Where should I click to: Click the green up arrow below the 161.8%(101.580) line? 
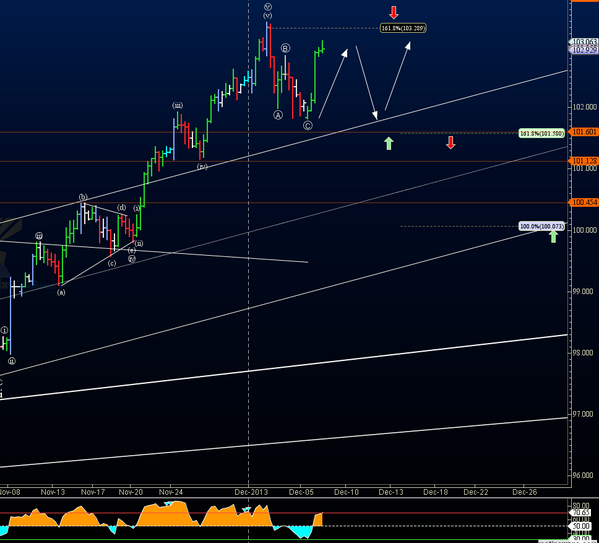(389, 143)
